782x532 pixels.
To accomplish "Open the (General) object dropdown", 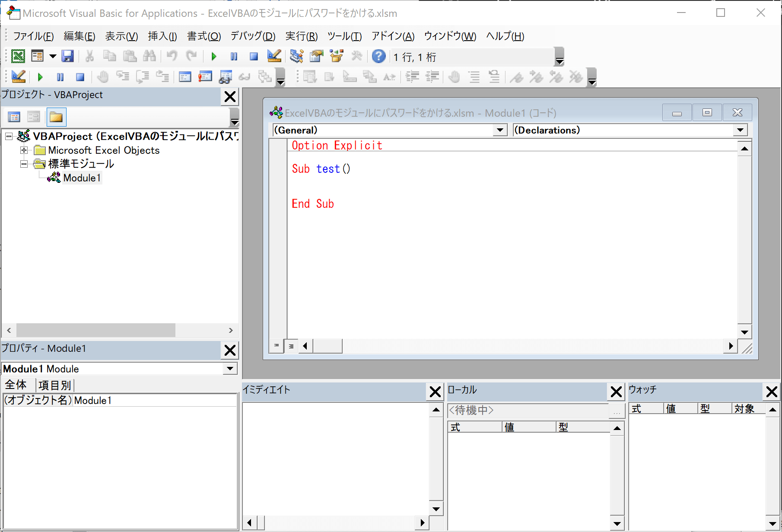I will (x=500, y=130).
